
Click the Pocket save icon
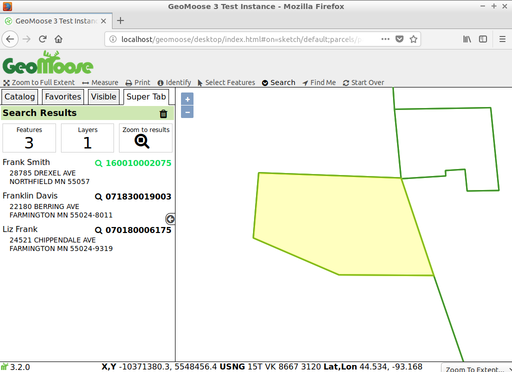(x=399, y=39)
